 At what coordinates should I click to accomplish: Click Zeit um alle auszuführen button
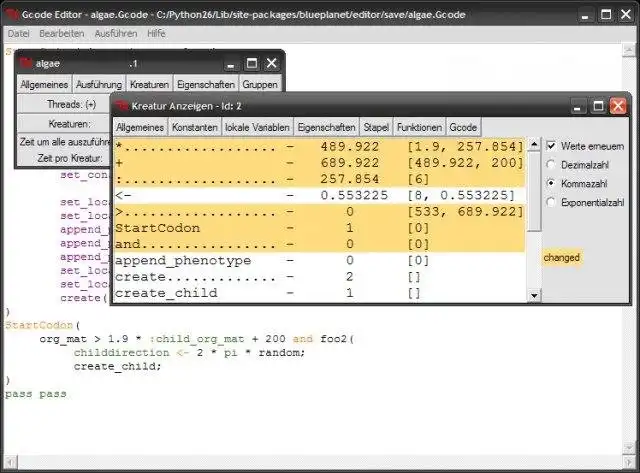pyautogui.click(x=64, y=142)
